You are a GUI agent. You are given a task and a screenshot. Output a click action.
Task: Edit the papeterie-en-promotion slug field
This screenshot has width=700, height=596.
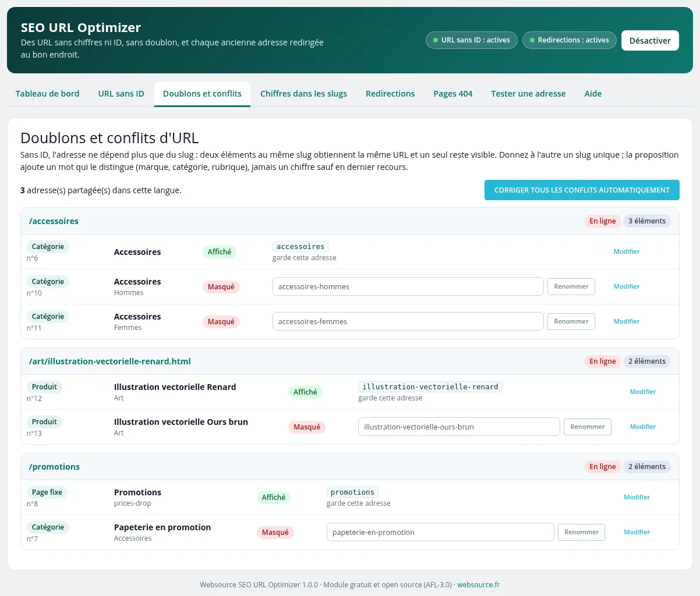click(x=440, y=532)
